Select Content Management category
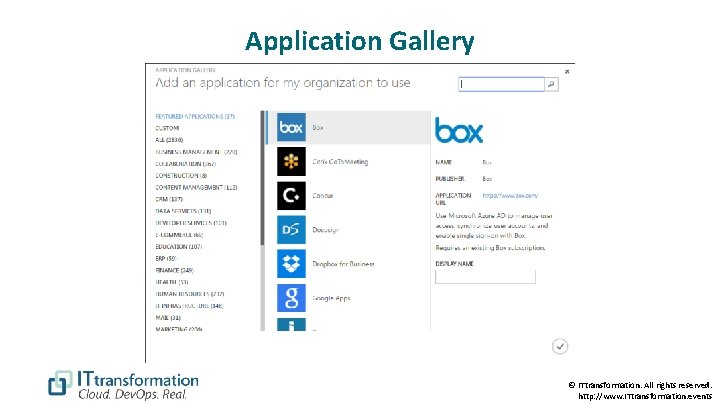The width and height of the screenshot is (720, 405). (x=196, y=187)
